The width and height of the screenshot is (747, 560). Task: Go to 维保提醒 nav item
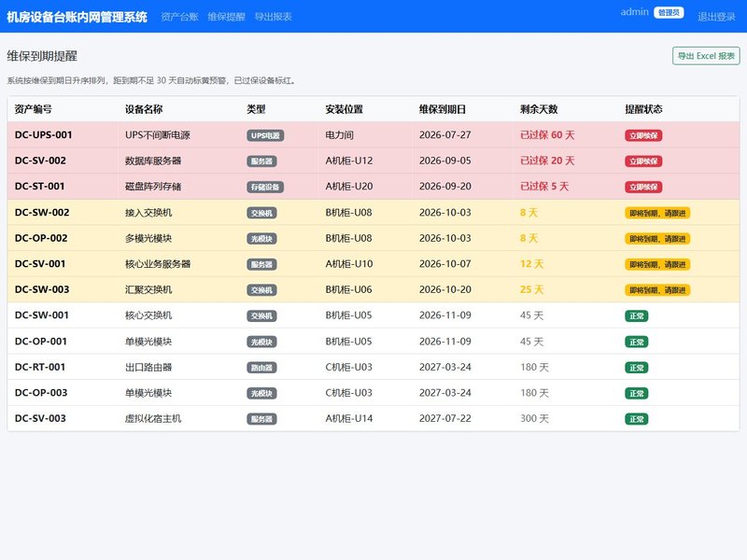coord(226,17)
